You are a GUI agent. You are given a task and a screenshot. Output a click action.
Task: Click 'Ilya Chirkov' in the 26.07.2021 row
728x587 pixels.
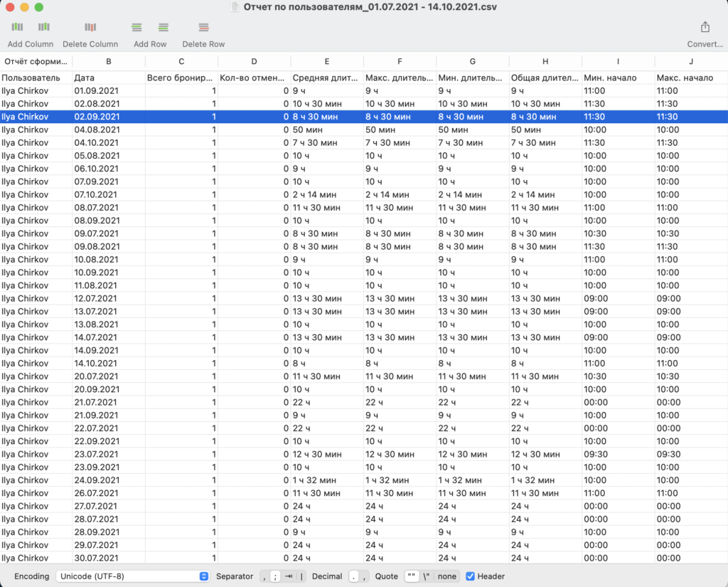[25, 493]
